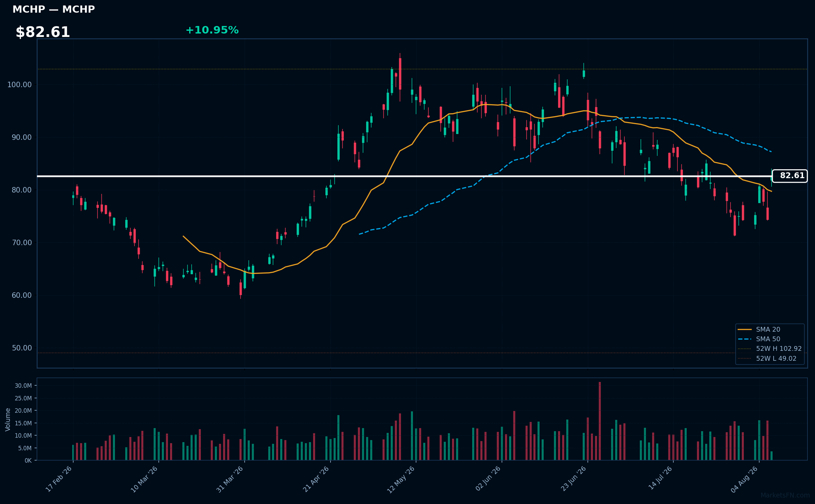815x504 pixels.
Task: Click the 21 Apr '26 date label
Action: [316, 479]
